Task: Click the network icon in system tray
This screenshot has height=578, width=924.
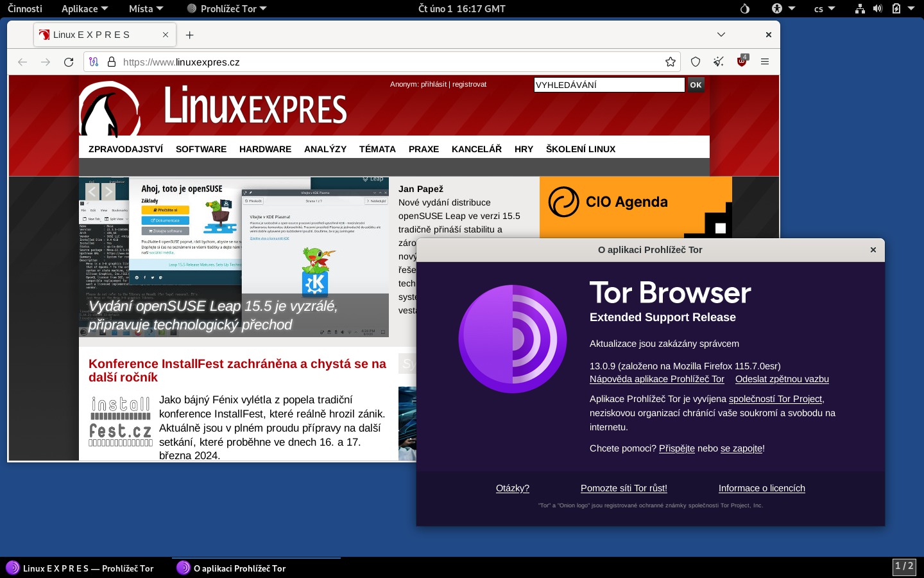Action: [x=860, y=9]
